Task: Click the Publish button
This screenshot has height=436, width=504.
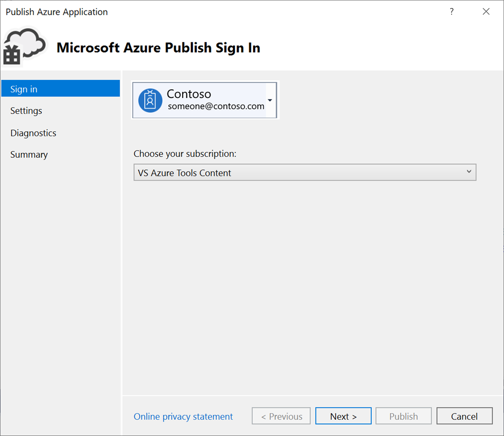Action: (403, 416)
